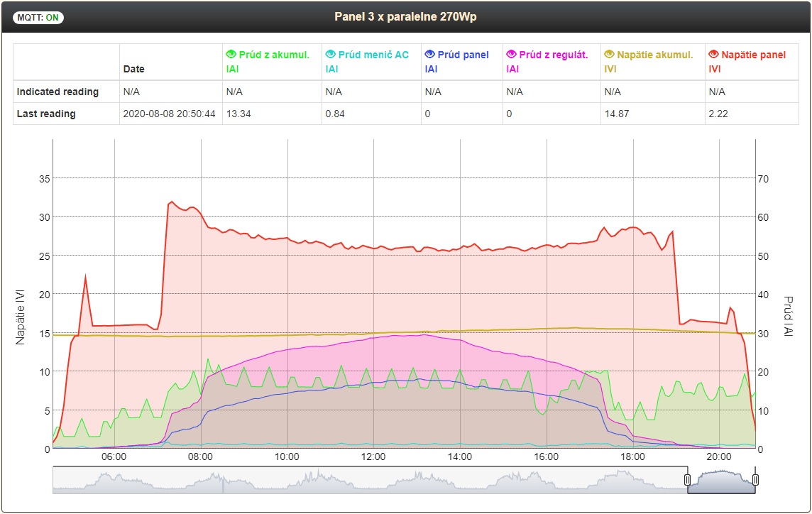Click the Prúd |A| right axis label
The image size is (812, 514).
tap(788, 316)
